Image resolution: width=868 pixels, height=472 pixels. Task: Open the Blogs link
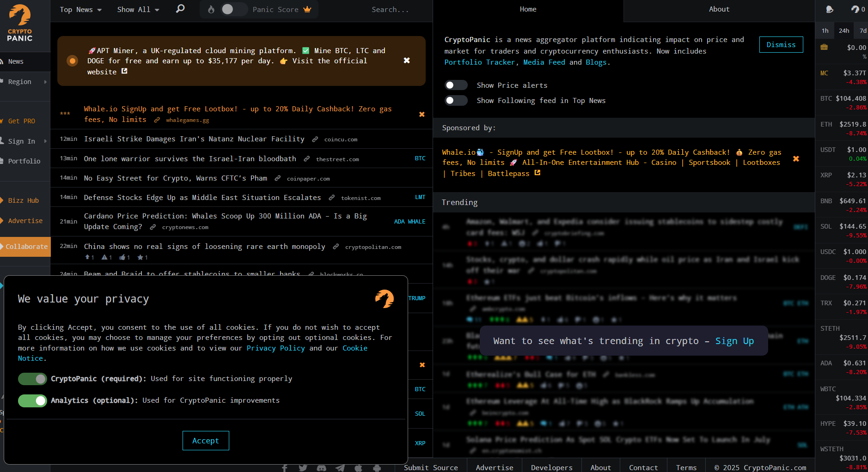[596, 62]
